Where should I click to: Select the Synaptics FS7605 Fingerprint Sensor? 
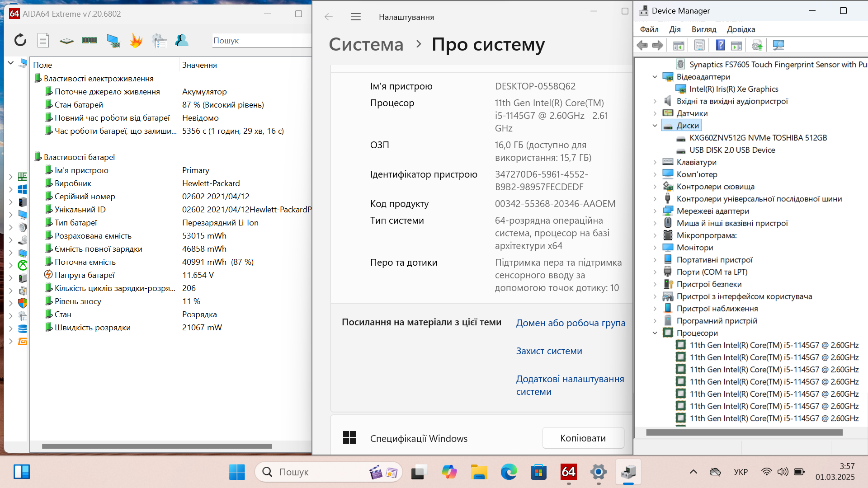coord(771,65)
